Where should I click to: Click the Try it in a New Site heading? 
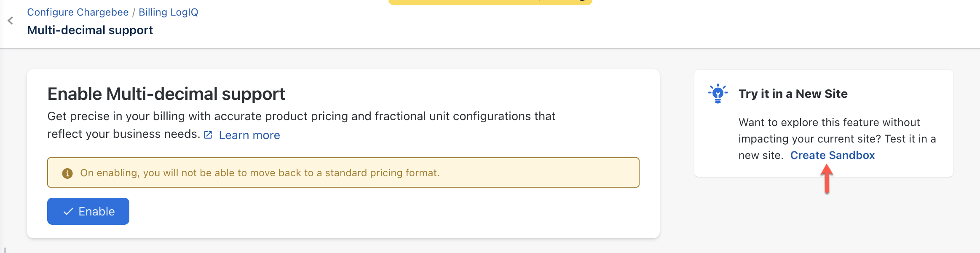pyautogui.click(x=793, y=94)
